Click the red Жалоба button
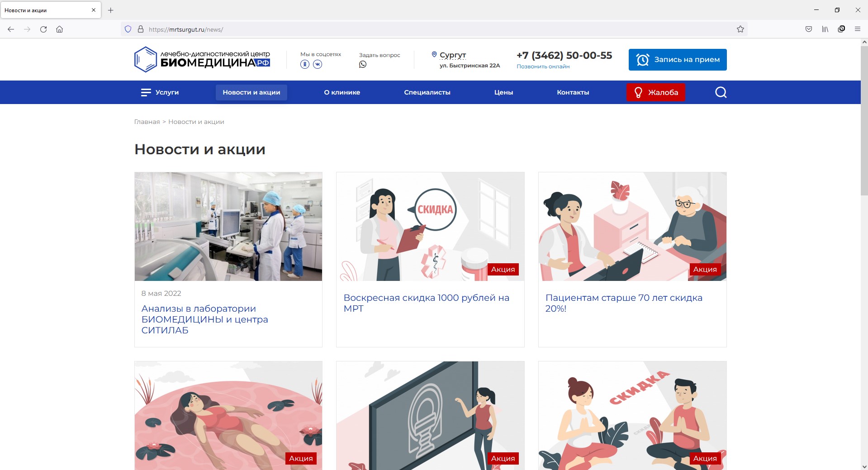The image size is (868, 470). [656, 92]
